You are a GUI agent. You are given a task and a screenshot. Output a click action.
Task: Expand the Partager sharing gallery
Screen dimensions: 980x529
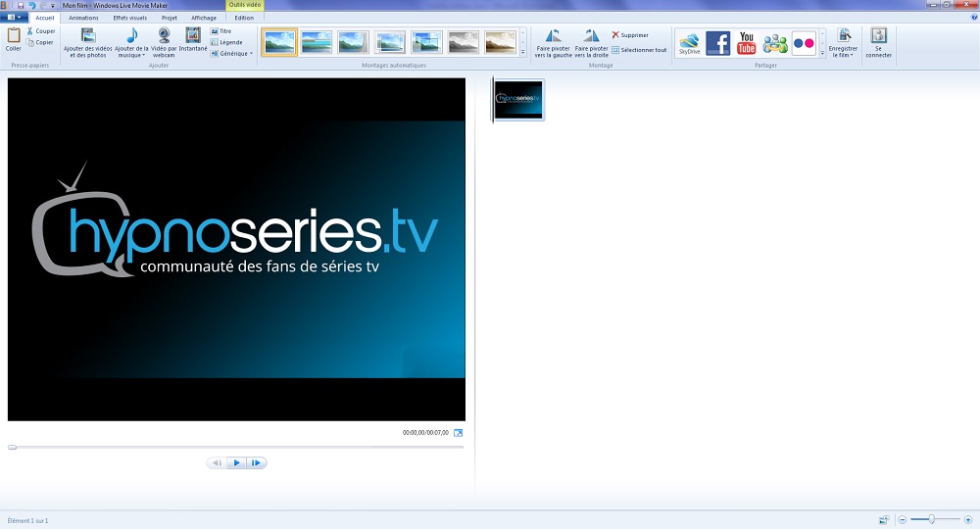tap(822, 54)
